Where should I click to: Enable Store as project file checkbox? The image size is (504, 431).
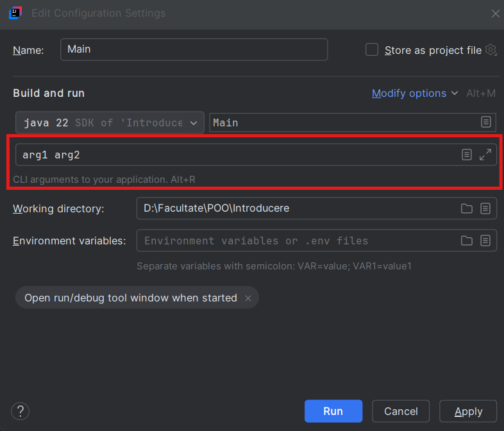[371, 50]
